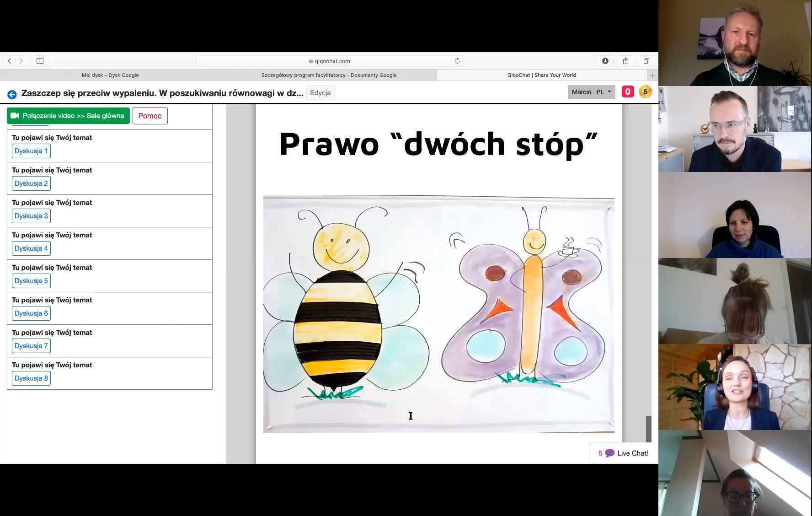This screenshot has height=516, width=812.
Task: Click the blue back circle arrow icon
Action: point(12,94)
